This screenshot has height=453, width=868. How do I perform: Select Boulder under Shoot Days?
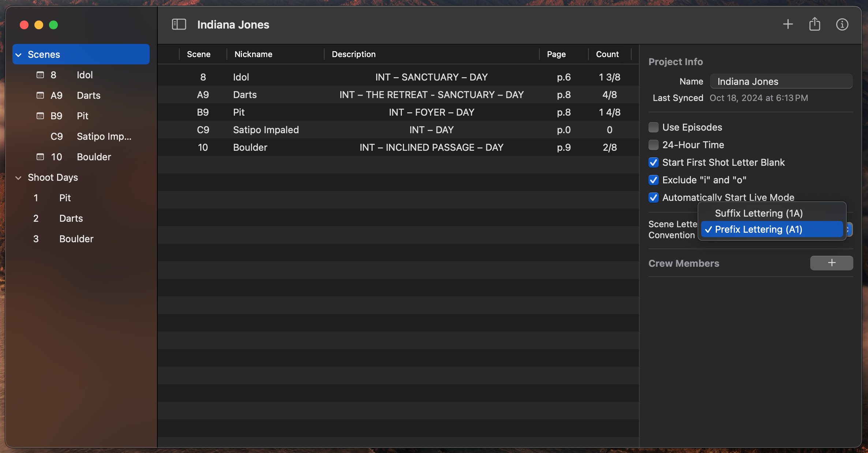coord(76,239)
